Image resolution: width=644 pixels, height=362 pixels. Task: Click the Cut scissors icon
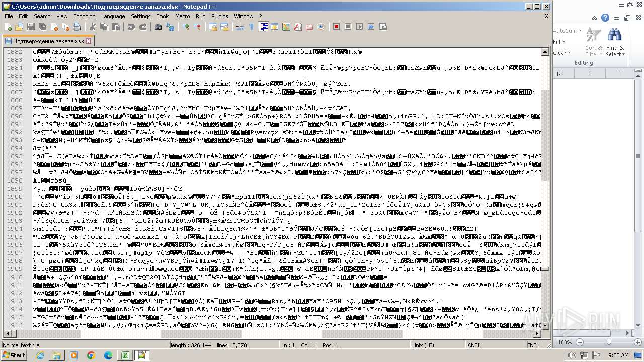92,27
